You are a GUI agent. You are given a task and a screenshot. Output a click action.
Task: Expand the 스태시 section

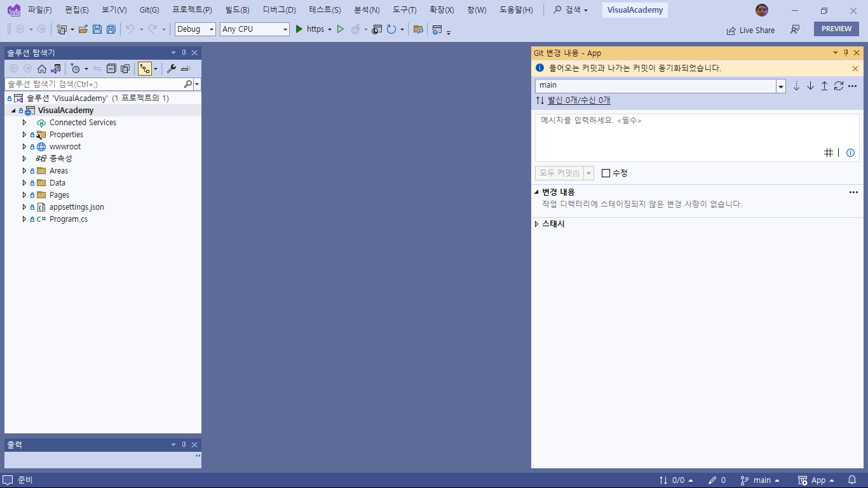tap(537, 224)
